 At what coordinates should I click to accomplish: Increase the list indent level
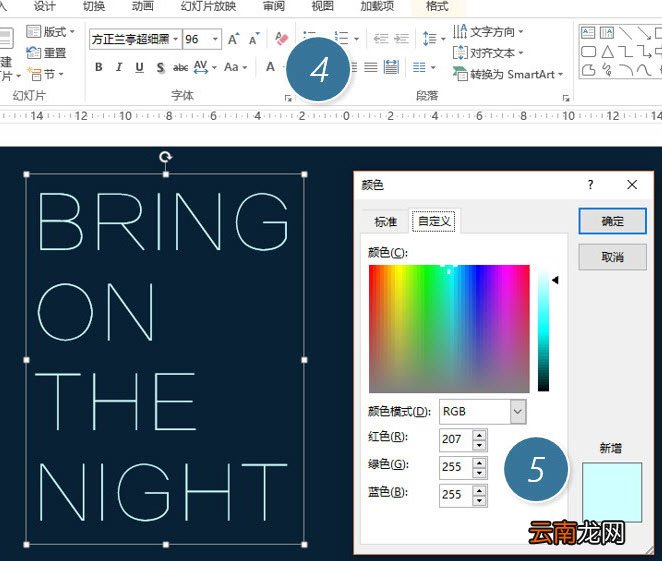(x=401, y=39)
